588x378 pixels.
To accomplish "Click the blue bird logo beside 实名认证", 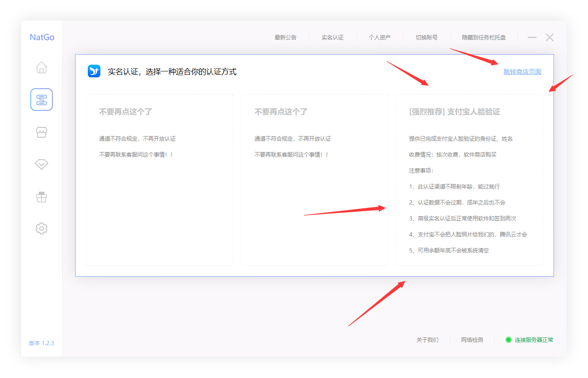I will pyautogui.click(x=94, y=71).
